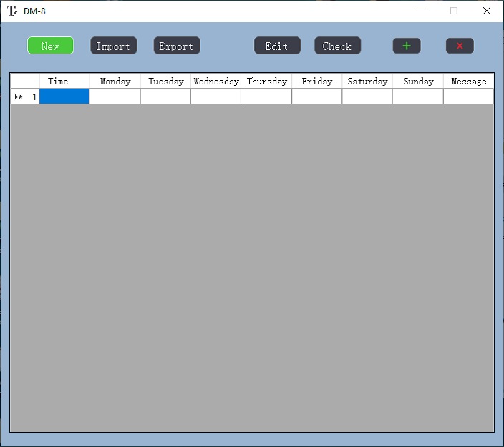Minimize the DM-8 window
The height and width of the screenshot is (447, 504).
420,11
